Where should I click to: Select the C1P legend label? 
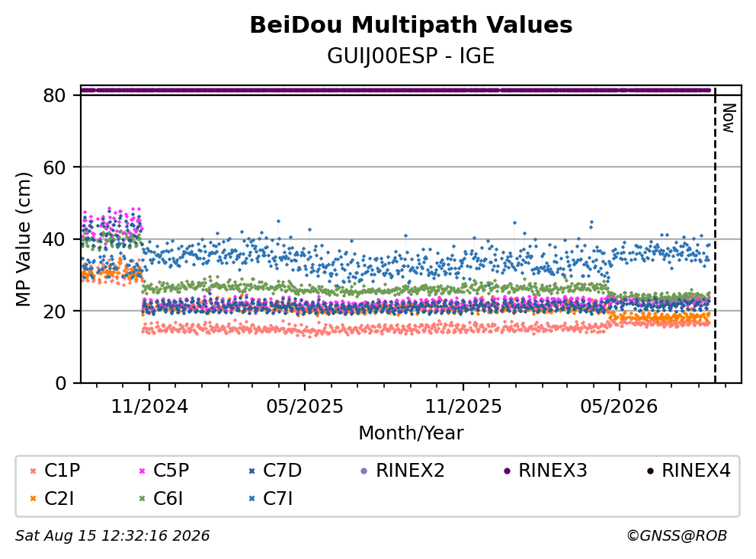62,471
